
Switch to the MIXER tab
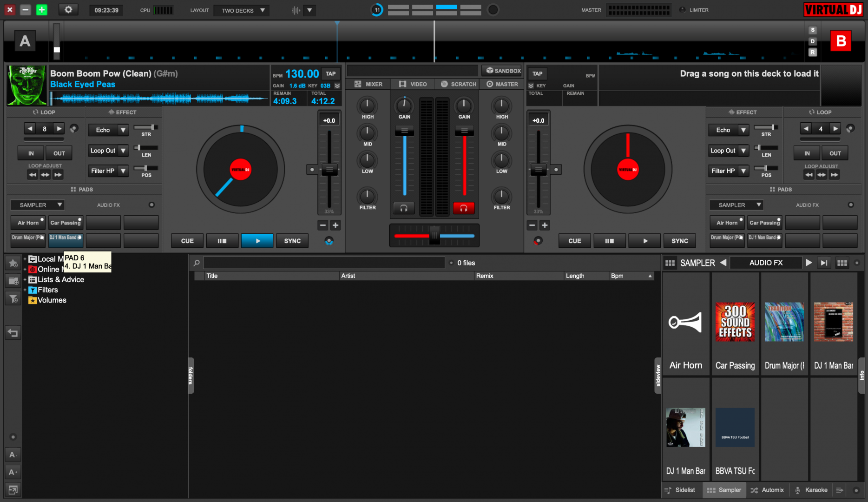click(x=368, y=84)
